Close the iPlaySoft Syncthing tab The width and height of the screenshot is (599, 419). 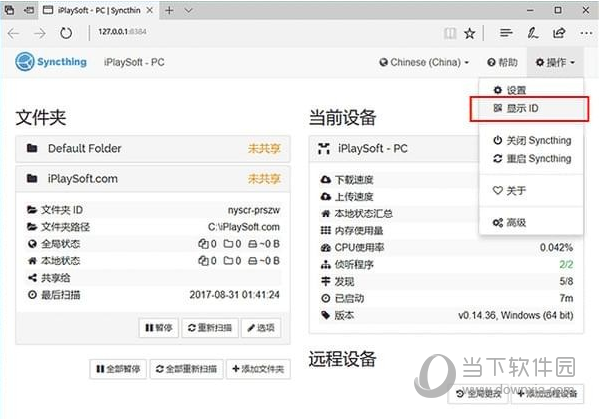pos(150,10)
